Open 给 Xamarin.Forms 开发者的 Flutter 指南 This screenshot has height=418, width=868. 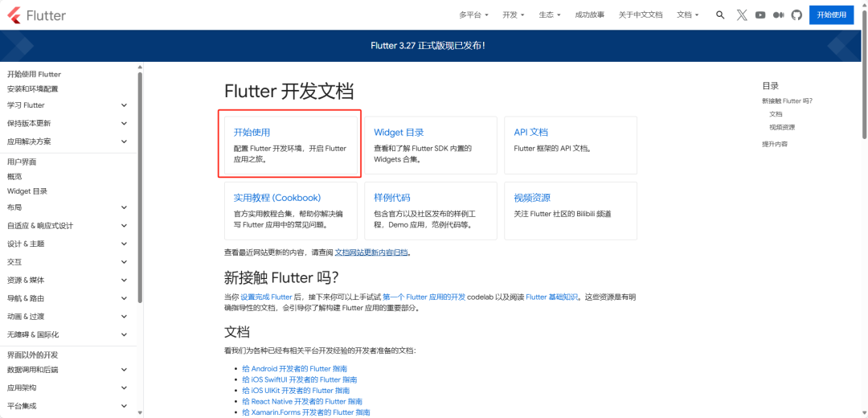click(x=306, y=412)
